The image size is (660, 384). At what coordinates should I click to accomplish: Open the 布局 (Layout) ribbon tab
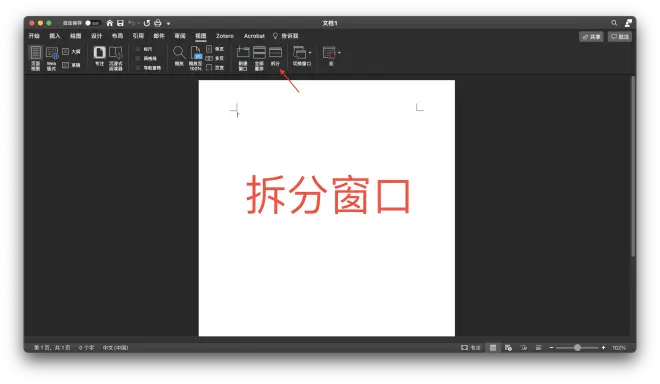pos(117,36)
